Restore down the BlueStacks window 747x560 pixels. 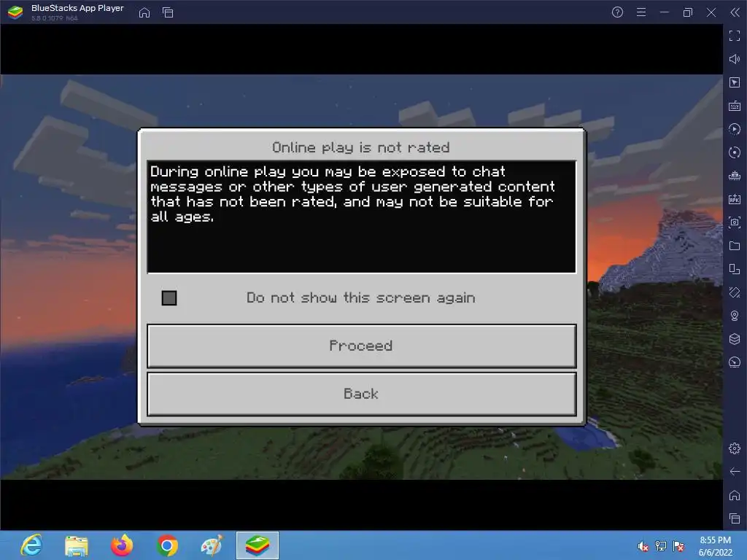687,12
